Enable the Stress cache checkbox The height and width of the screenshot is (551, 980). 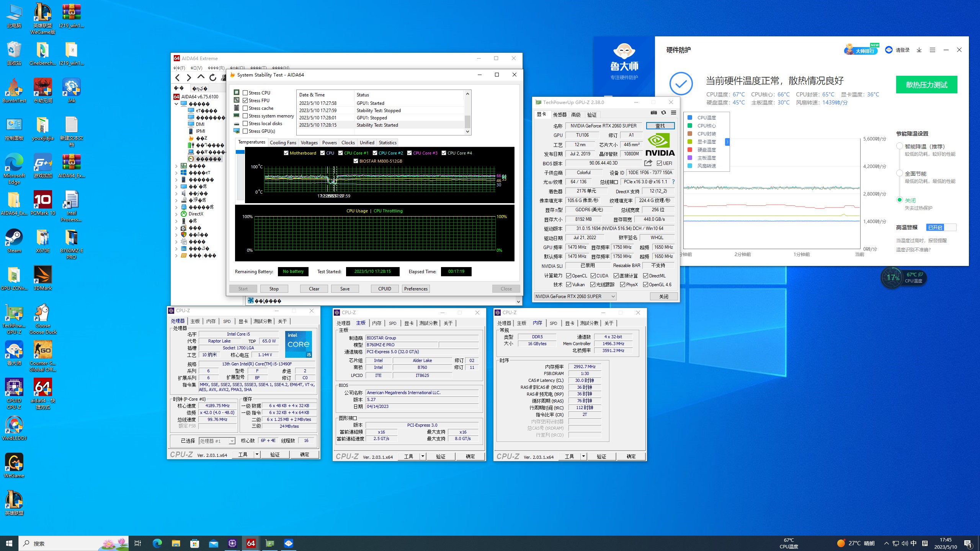click(245, 108)
